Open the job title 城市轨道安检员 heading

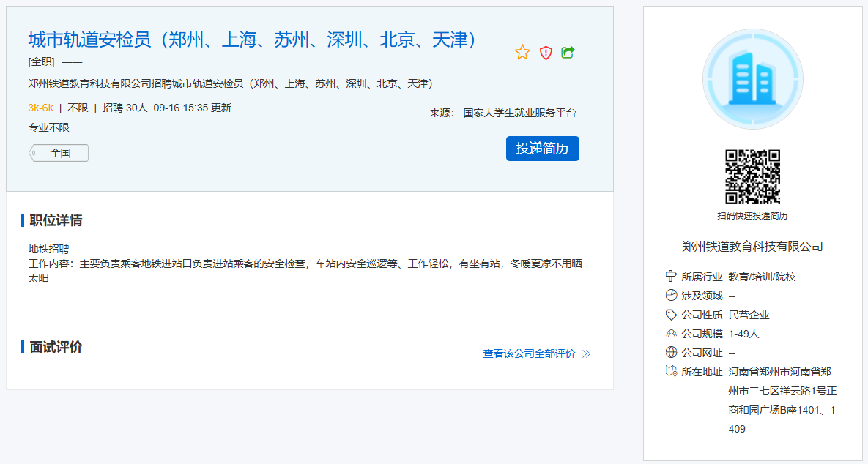(253, 40)
